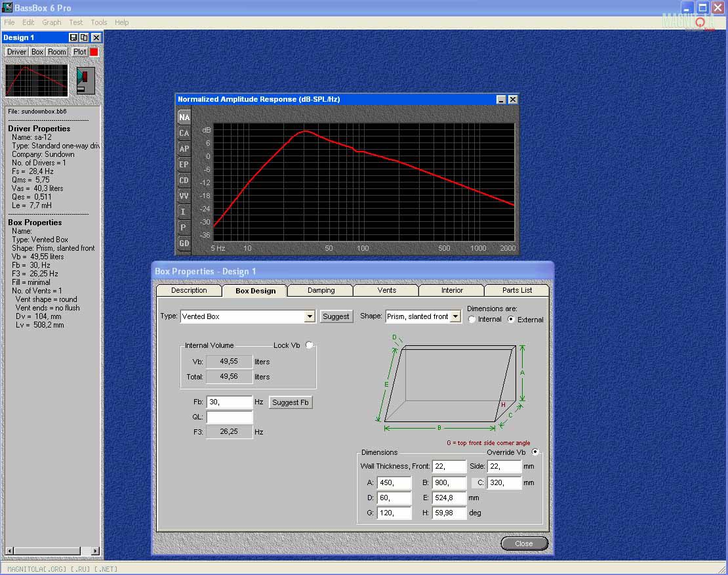Image resolution: width=728 pixels, height=575 pixels.
Task: Select the CD graph tab icon
Action: (x=184, y=181)
